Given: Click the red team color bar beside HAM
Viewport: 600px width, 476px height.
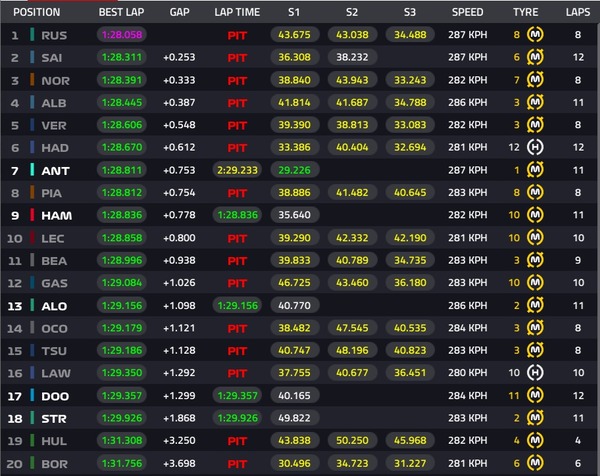Looking at the screenshot, I should tap(32, 215).
